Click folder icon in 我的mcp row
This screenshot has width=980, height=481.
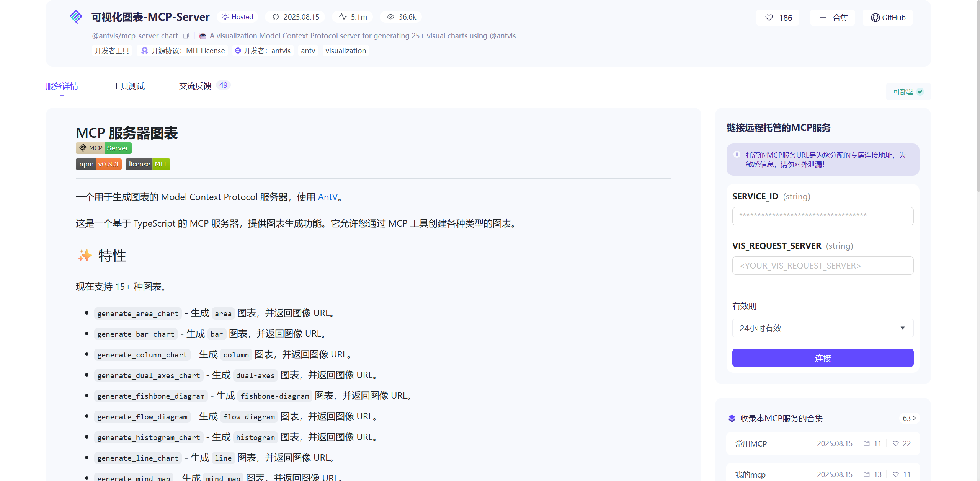(x=867, y=474)
